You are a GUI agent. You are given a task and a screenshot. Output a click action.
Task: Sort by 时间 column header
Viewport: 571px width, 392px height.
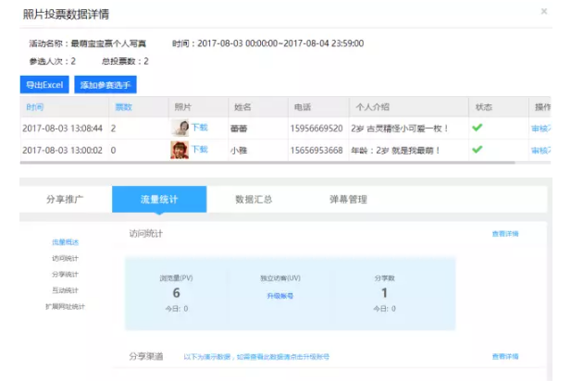pyautogui.click(x=34, y=107)
